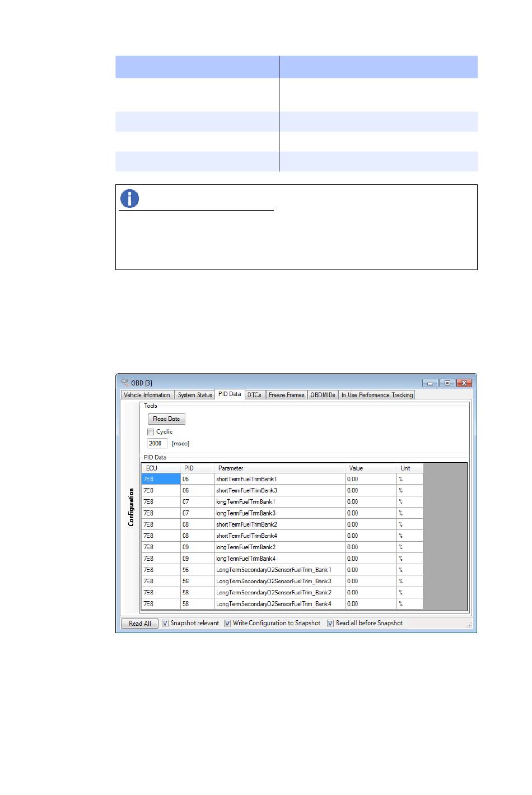The width and height of the screenshot is (532, 795).
Task: Click the PID column header
Action: tap(197, 468)
